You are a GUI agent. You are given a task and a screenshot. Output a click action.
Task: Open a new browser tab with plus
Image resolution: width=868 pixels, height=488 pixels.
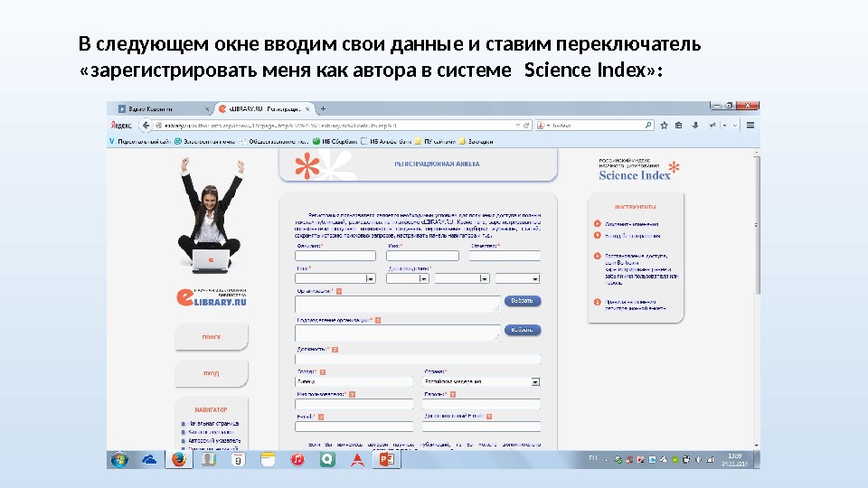click(x=324, y=109)
